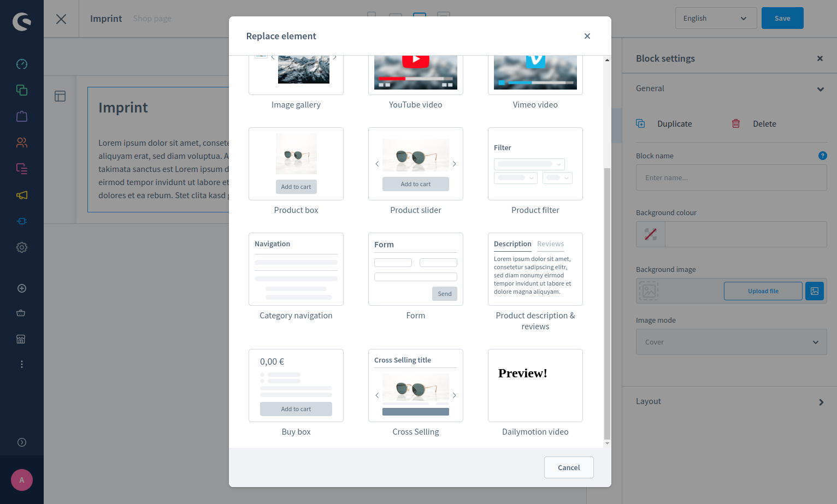Select the Extensions plug icon
The height and width of the screenshot is (504, 837).
pyautogui.click(x=22, y=221)
